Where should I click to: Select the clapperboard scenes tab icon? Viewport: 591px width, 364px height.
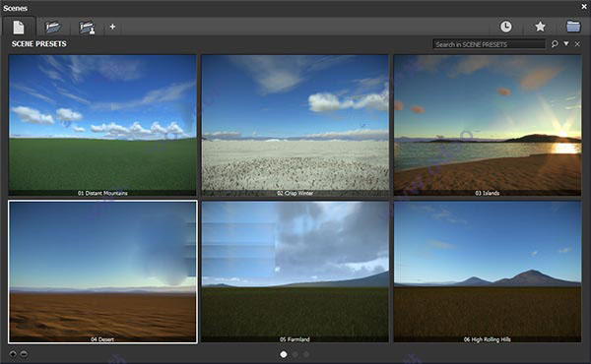click(53, 28)
